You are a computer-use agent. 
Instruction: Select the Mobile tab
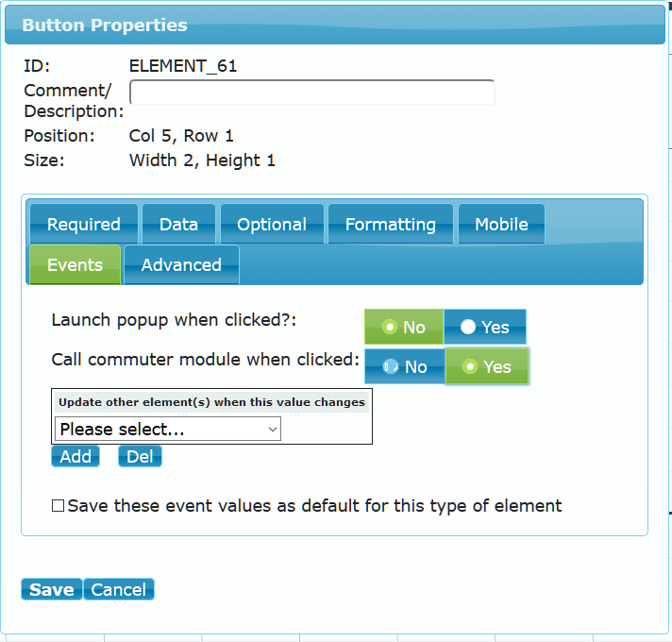[x=501, y=224]
